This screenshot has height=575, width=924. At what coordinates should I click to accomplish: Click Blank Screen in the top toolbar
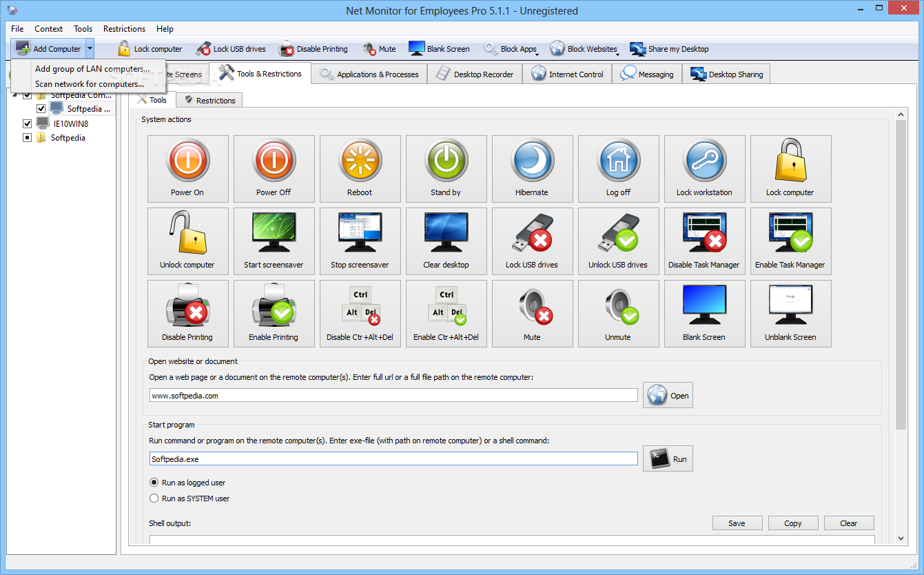pyautogui.click(x=439, y=49)
